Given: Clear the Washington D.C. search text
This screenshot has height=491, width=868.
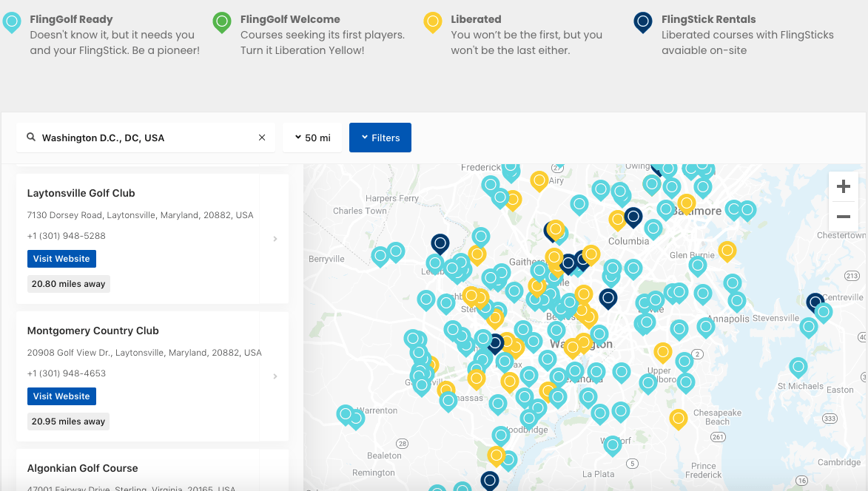Looking at the screenshot, I should coord(262,138).
